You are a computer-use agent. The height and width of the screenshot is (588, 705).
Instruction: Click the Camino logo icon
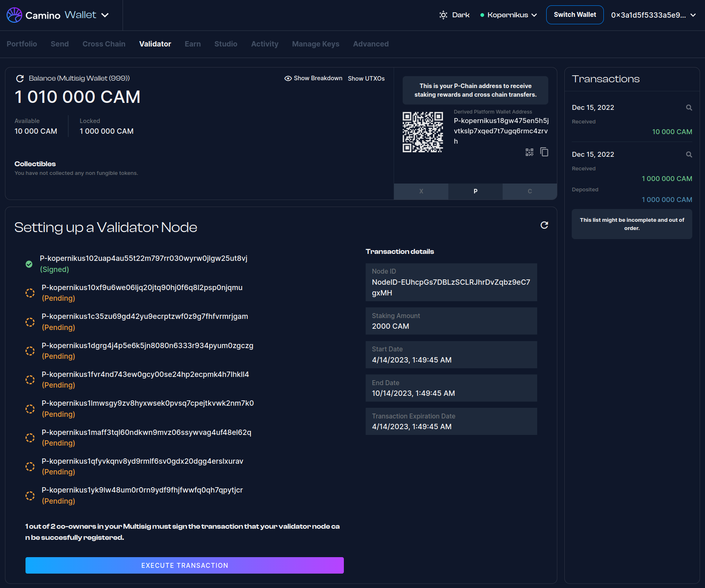14,15
